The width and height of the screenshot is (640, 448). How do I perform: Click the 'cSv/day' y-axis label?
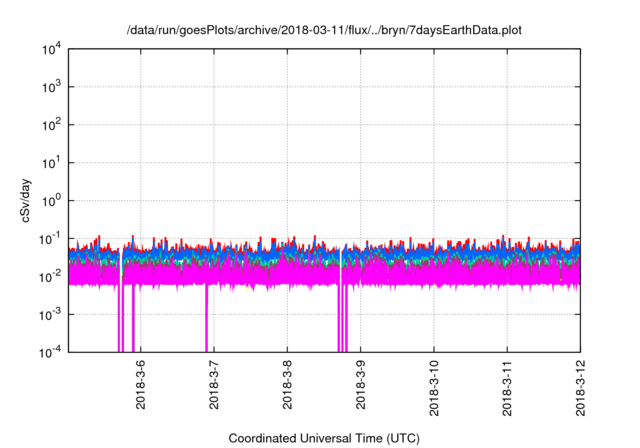pos(25,200)
